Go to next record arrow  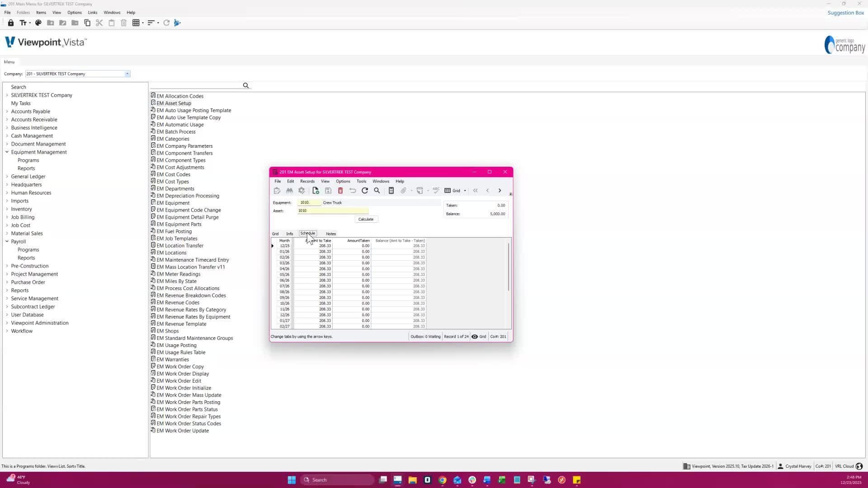[500, 191]
